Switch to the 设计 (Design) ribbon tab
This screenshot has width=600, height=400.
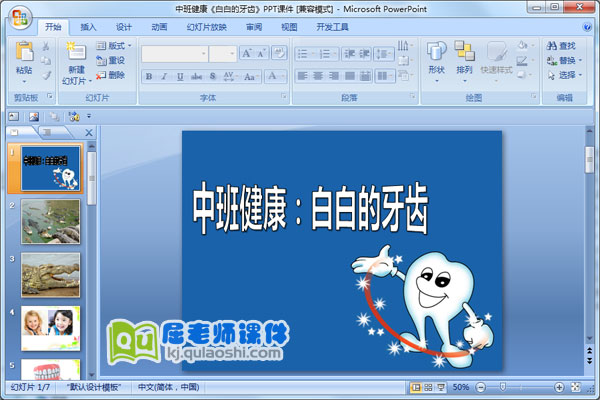(124, 27)
